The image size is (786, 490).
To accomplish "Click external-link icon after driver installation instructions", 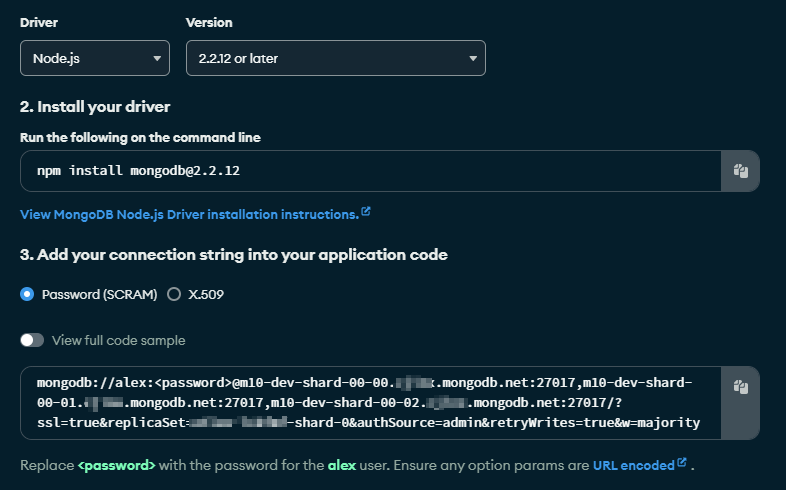I will click(x=366, y=212).
